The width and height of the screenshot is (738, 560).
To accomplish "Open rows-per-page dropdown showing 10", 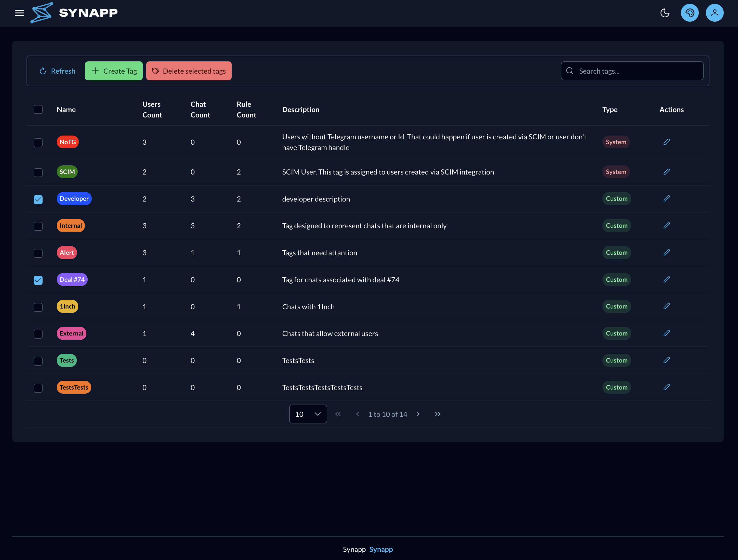I will click(x=308, y=414).
